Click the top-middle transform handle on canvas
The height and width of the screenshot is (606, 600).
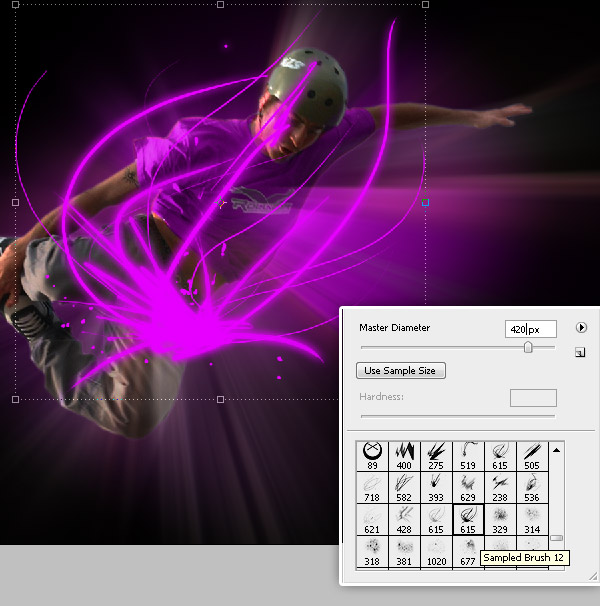[x=220, y=5]
